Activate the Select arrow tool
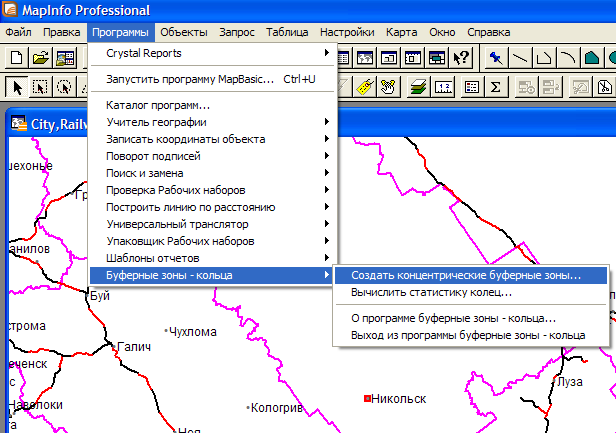The height and width of the screenshot is (433, 616). [x=16, y=86]
